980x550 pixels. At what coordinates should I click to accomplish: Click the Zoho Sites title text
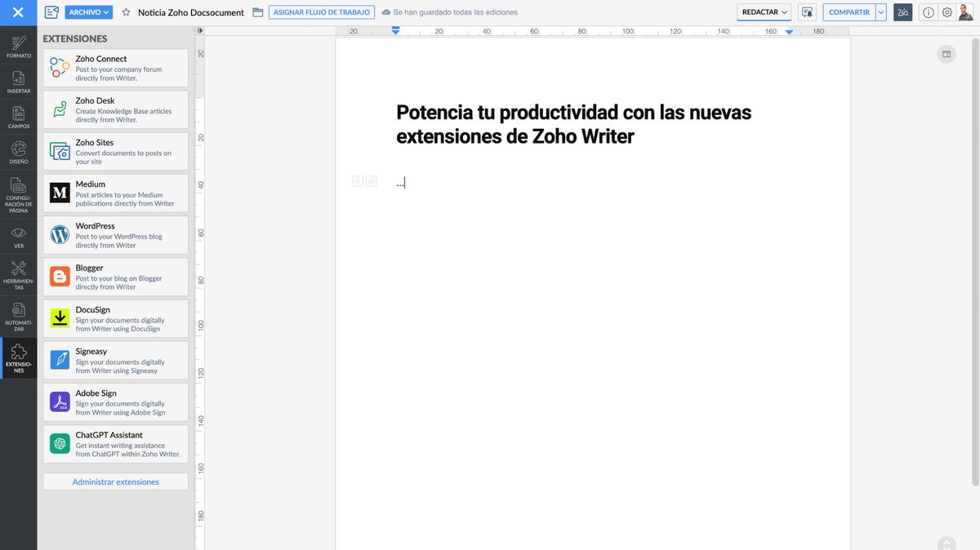coord(95,142)
